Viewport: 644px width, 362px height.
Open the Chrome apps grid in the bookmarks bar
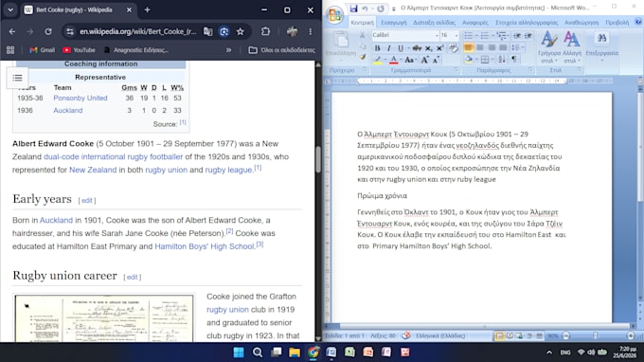point(10,50)
